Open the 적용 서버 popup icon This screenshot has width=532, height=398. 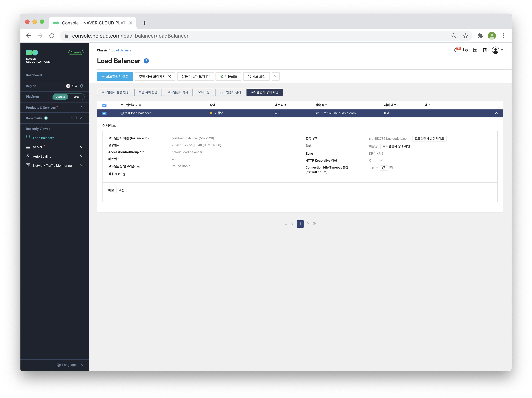[x=124, y=174]
